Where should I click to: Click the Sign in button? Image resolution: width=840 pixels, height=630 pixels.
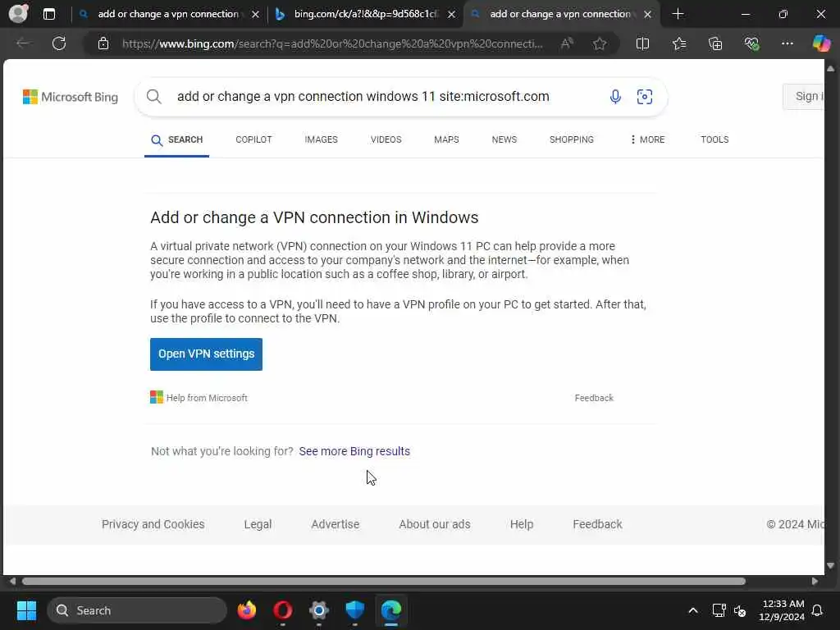804,97
